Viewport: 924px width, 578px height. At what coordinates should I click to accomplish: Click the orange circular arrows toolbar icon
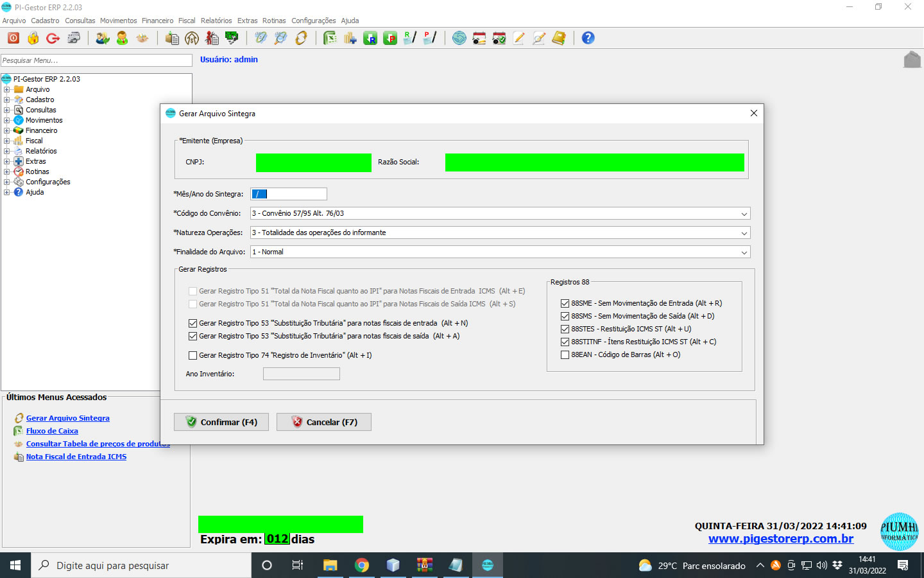pyautogui.click(x=301, y=38)
